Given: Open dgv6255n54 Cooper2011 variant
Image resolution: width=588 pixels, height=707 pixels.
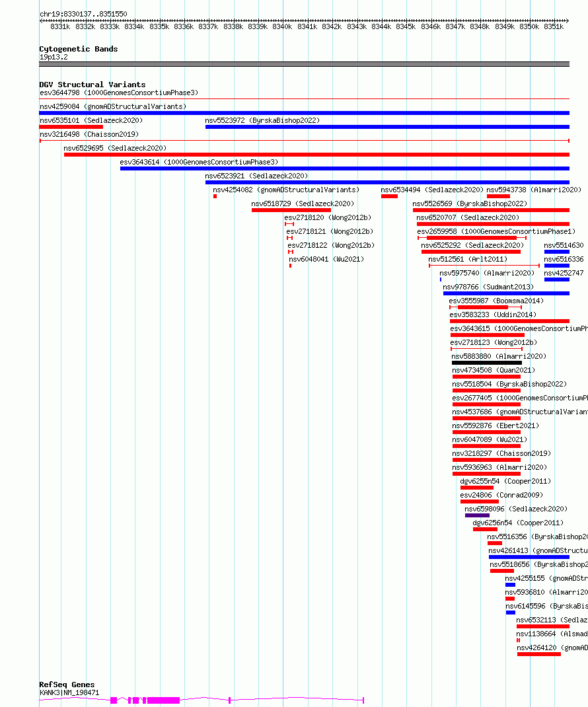Looking at the screenshot, I should point(505,481).
